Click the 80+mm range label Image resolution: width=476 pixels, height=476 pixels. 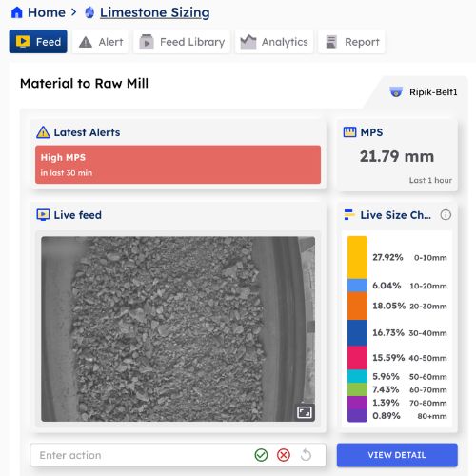[x=432, y=416]
